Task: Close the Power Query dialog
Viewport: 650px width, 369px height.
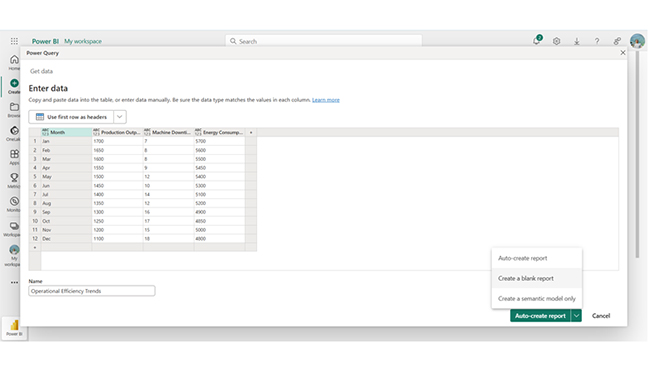Action: click(x=623, y=53)
